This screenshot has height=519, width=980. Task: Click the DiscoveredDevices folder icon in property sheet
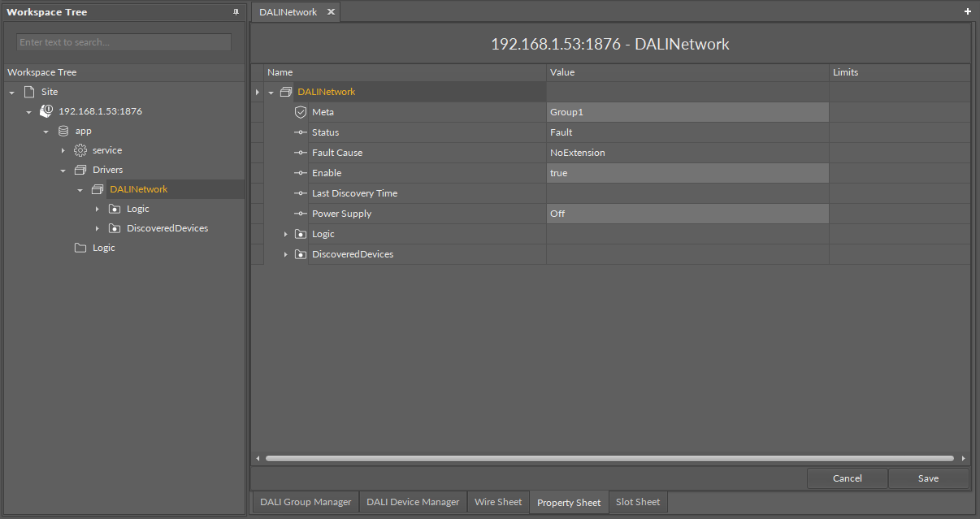(x=301, y=254)
